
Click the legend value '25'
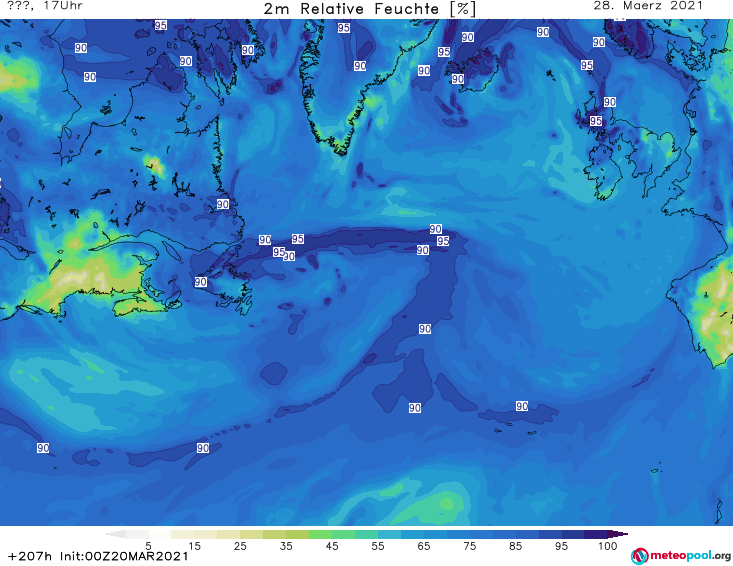coord(240,546)
